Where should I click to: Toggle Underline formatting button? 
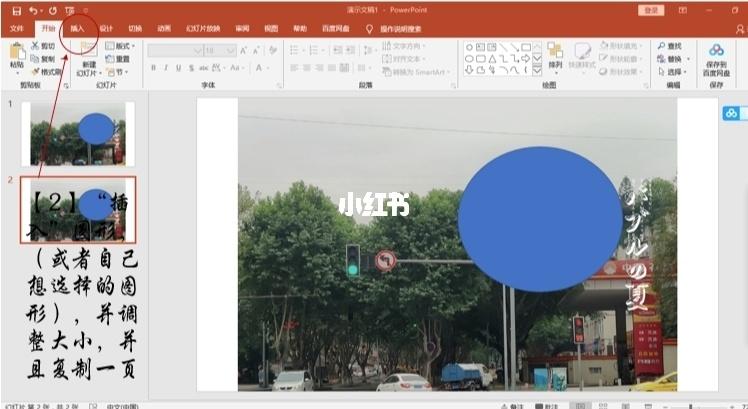[178, 68]
